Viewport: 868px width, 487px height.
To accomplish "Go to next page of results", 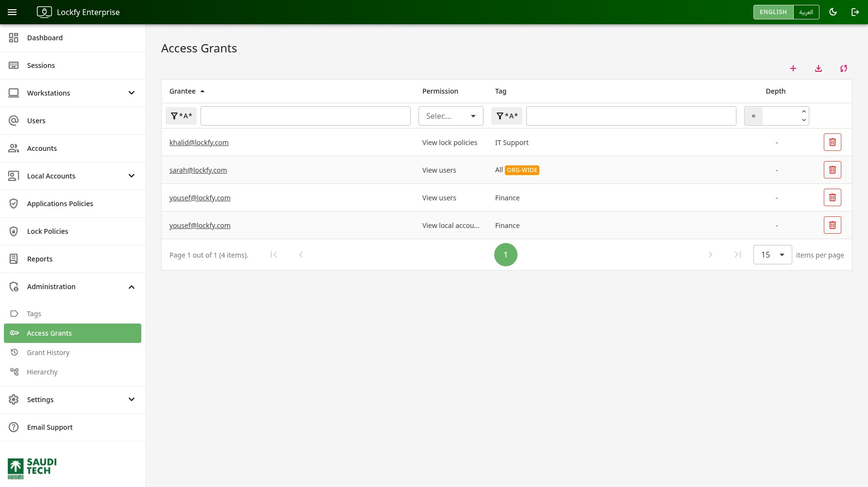I will (x=711, y=255).
